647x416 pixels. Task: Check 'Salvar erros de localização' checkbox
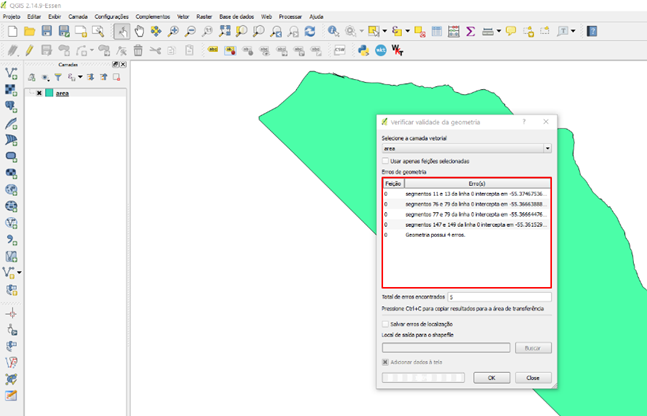click(385, 324)
